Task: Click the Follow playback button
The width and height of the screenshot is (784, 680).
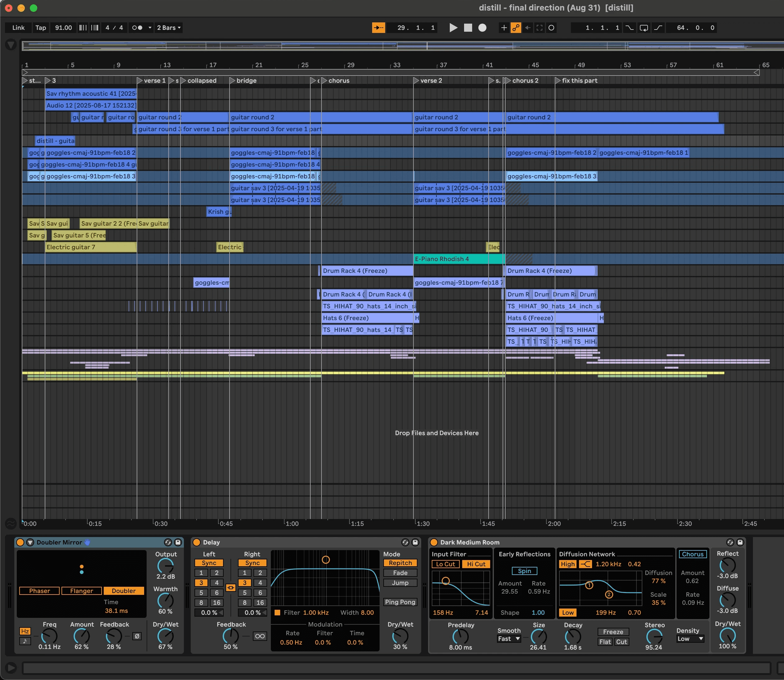Action: (378, 28)
